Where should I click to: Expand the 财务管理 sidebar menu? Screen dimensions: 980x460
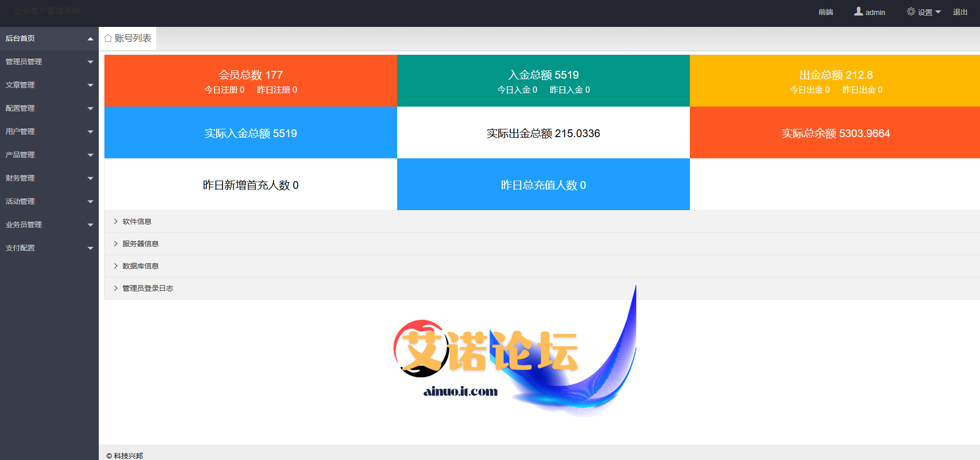point(49,178)
